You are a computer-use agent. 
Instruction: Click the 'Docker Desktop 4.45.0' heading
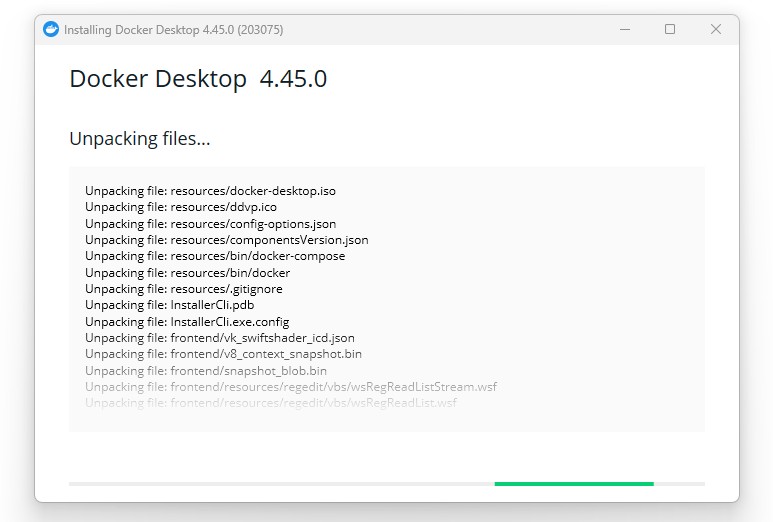pos(198,79)
